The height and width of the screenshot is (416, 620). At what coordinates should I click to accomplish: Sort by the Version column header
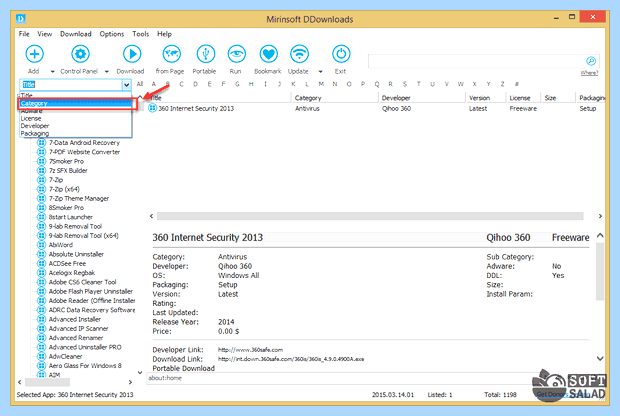pos(486,98)
